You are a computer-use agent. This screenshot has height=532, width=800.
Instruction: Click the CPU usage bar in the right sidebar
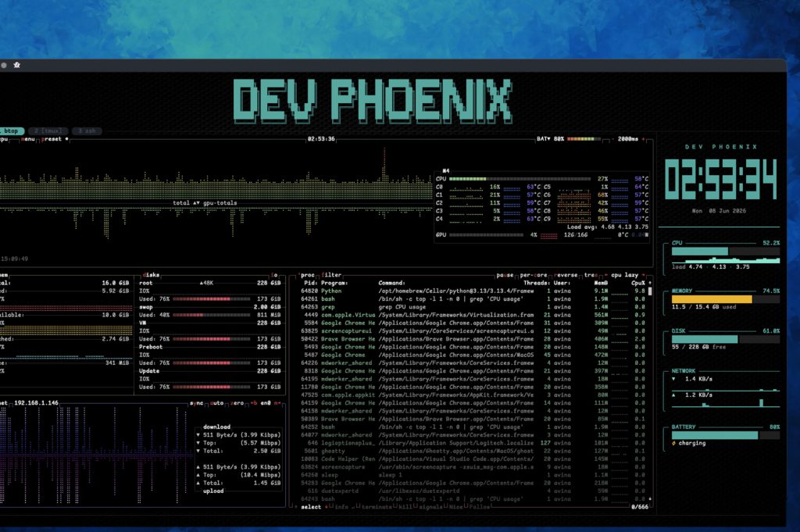click(x=726, y=252)
